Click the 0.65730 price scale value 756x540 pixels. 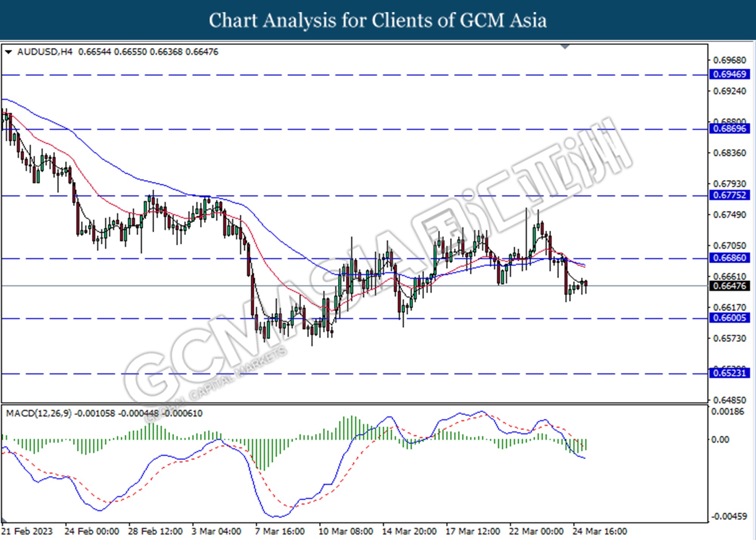[x=730, y=338]
